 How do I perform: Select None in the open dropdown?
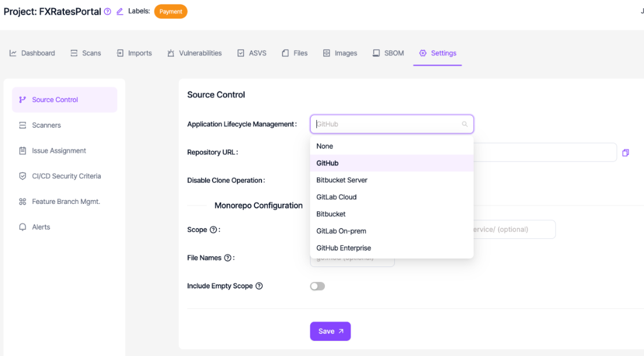[x=324, y=146]
